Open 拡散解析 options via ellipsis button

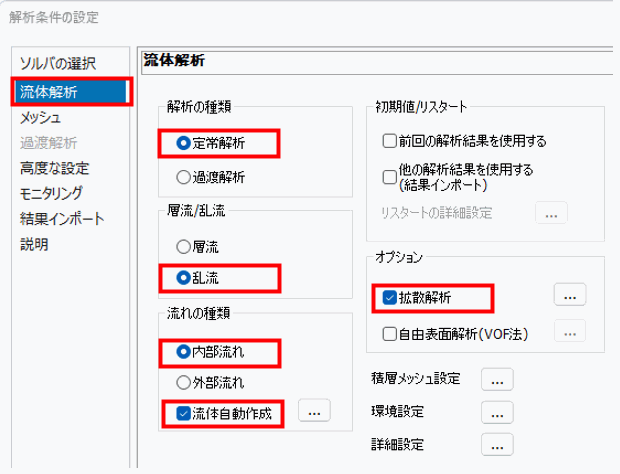click(x=569, y=295)
